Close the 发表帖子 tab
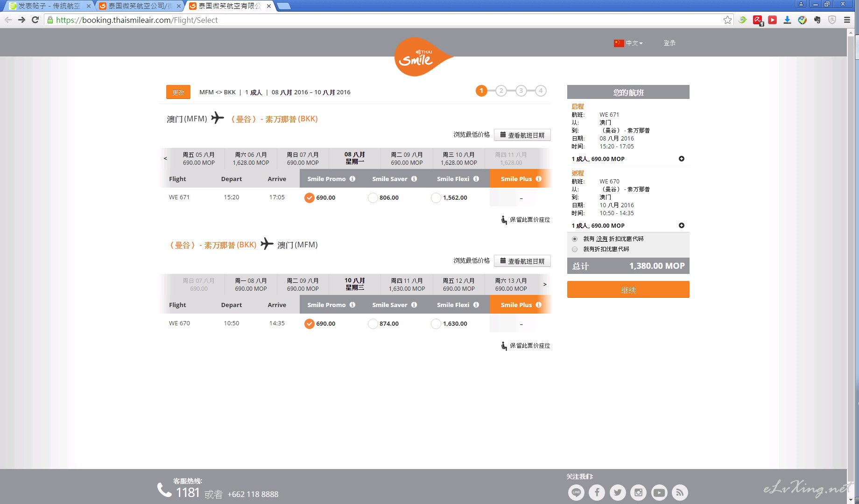 pyautogui.click(x=88, y=6)
